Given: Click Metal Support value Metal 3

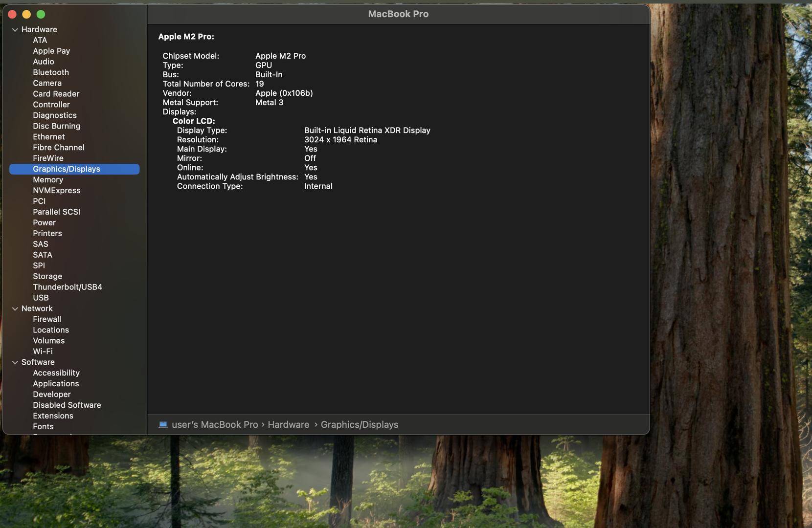Looking at the screenshot, I should point(270,103).
